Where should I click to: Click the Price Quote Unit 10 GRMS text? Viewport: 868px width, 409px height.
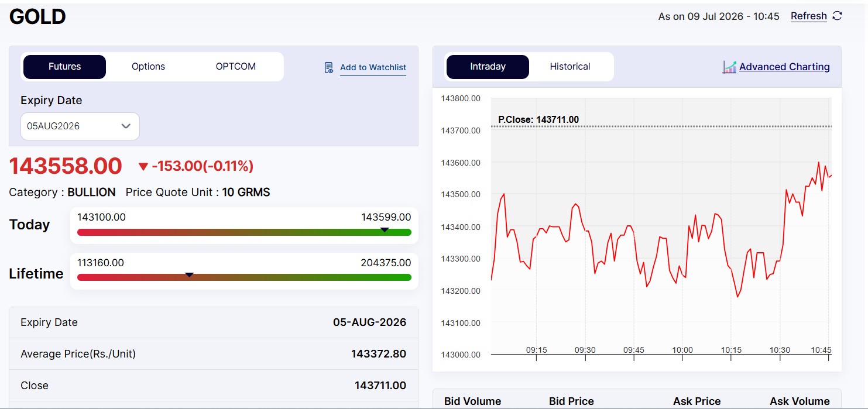(x=198, y=193)
